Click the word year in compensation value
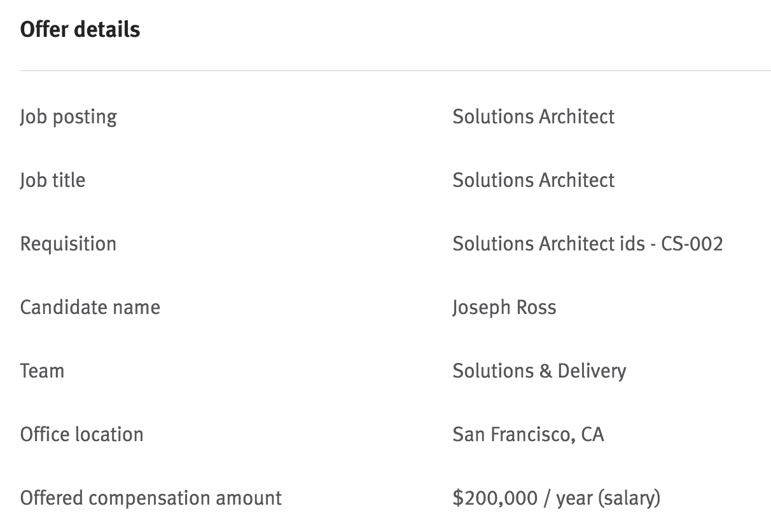Image resolution: width=771 pixels, height=532 pixels. pos(574,500)
